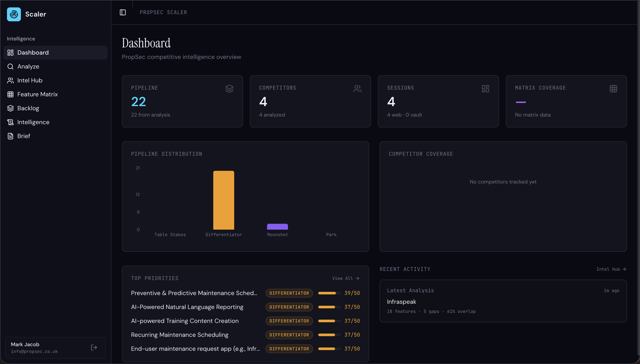Click AI-Powered Natural Language Reporting score bar
This screenshot has width=640, height=364.
329,307
